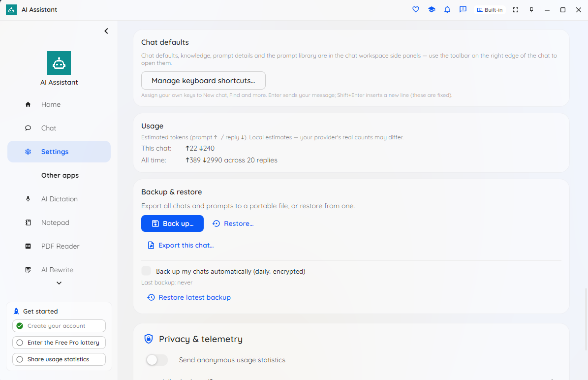
Task: Click the Usage section heading
Action: pos(152,126)
